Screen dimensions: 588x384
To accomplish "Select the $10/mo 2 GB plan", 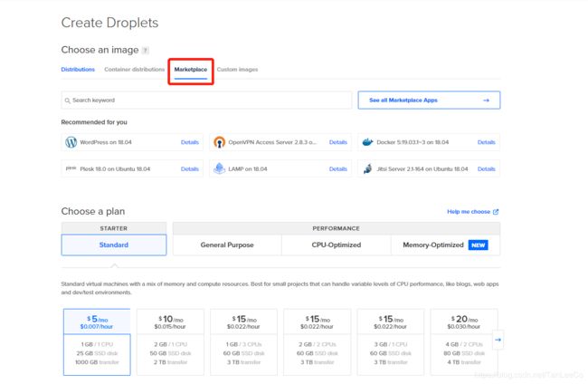I will [x=170, y=342].
